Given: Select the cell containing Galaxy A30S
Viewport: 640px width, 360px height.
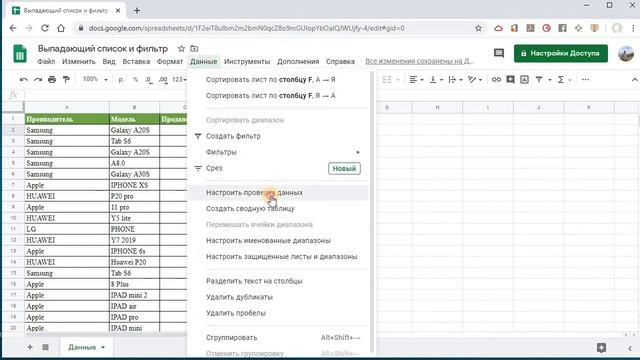Looking at the screenshot, I should pos(134,174).
